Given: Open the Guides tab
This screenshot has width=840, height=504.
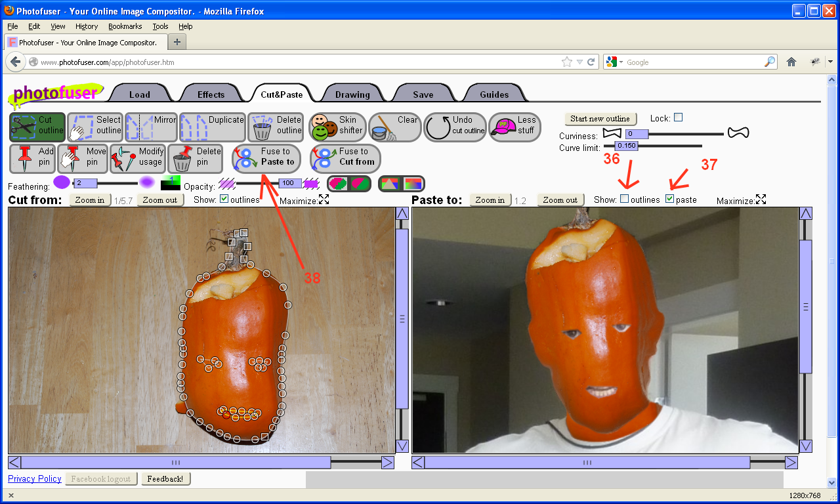Looking at the screenshot, I should pos(494,94).
